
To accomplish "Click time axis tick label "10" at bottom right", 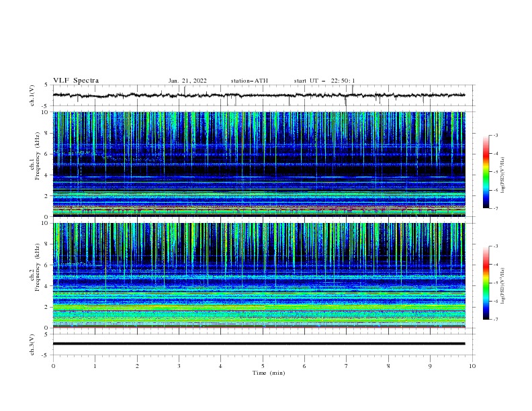I will coord(472,366).
